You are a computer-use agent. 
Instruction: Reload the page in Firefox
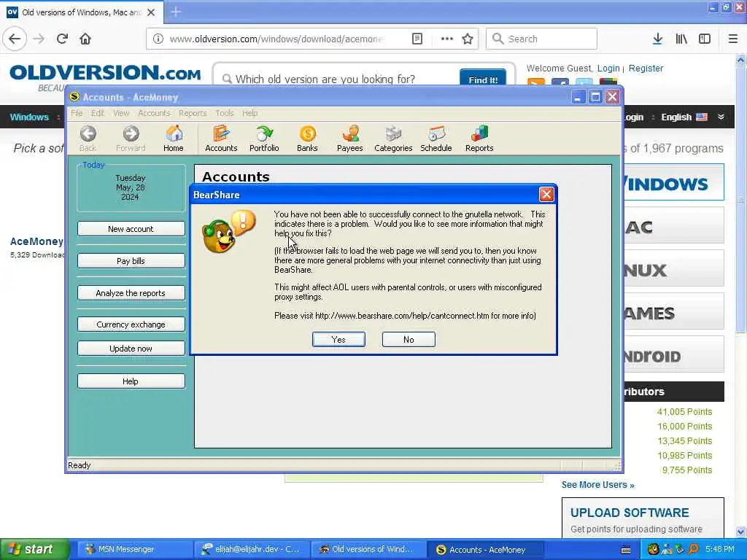tap(62, 39)
